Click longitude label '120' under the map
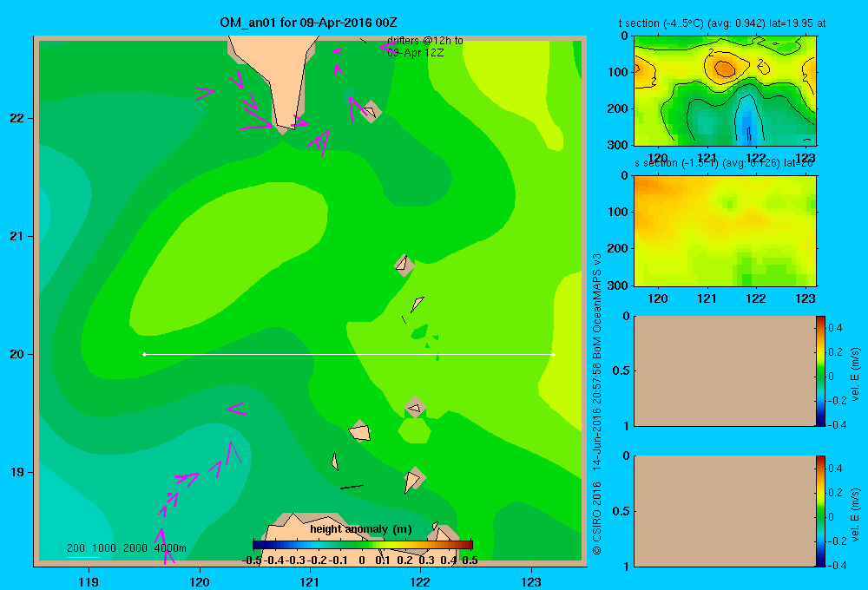868x590 pixels. point(200,581)
